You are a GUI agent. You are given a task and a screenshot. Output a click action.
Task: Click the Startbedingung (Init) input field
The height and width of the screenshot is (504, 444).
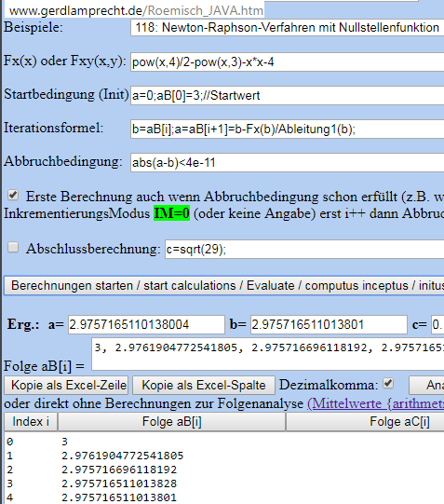[x=288, y=95]
